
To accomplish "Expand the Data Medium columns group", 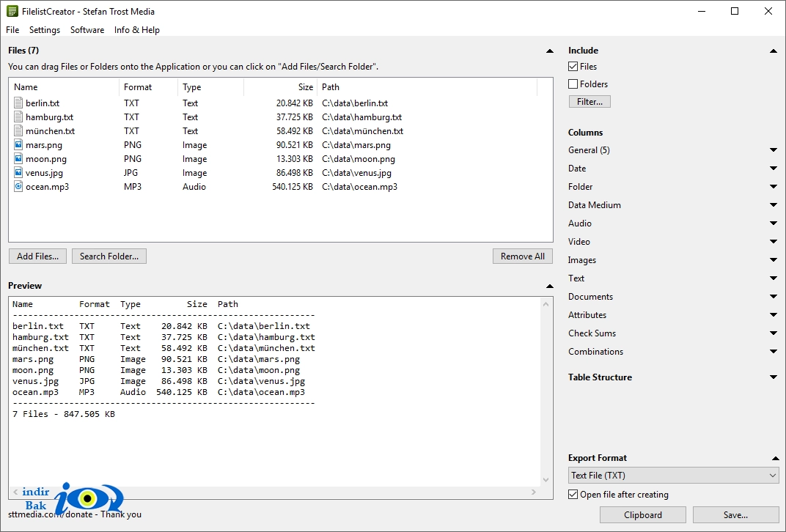I will (x=773, y=205).
